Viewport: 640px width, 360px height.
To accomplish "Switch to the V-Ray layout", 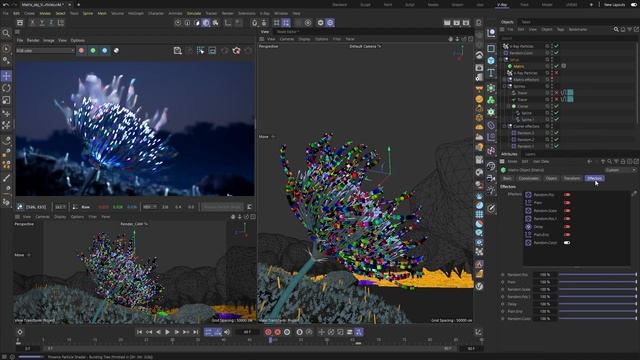I will 502,4.
